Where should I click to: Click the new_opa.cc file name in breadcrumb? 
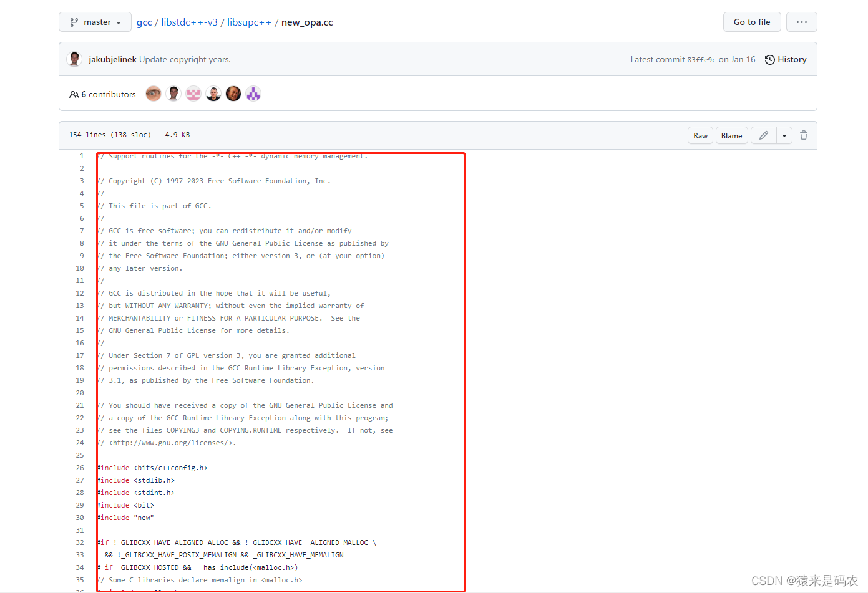tap(307, 22)
